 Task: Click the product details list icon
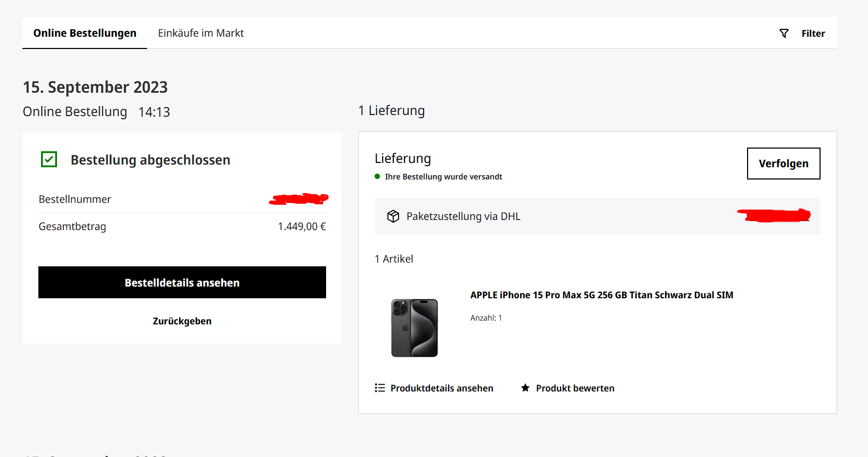[380, 388]
